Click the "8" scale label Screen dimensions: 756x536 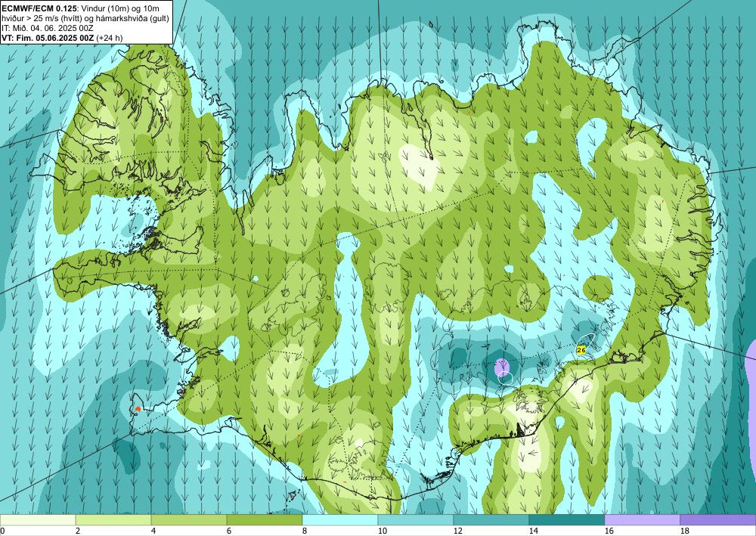tap(304, 531)
